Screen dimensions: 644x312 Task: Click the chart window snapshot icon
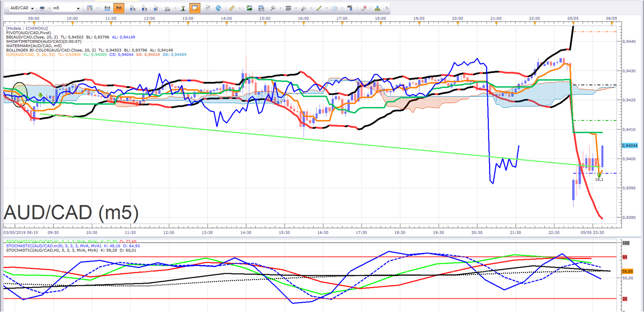pyautogui.click(x=261, y=8)
